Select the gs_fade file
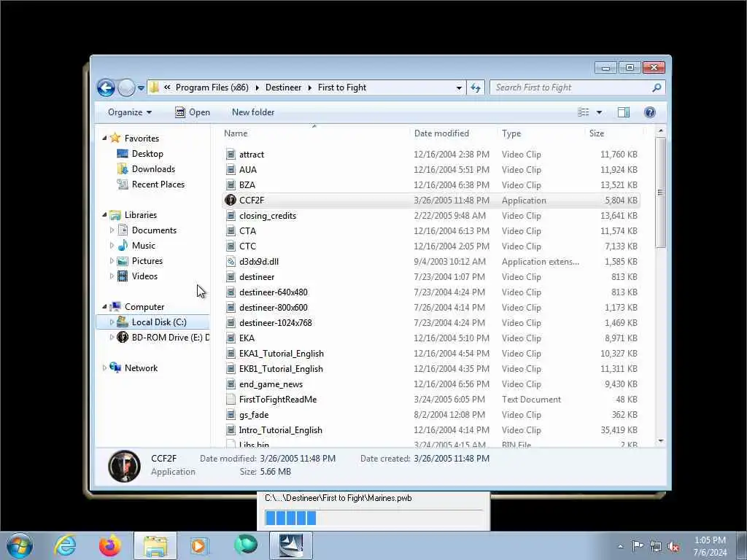Viewport: 747px width, 560px height. pos(253,415)
